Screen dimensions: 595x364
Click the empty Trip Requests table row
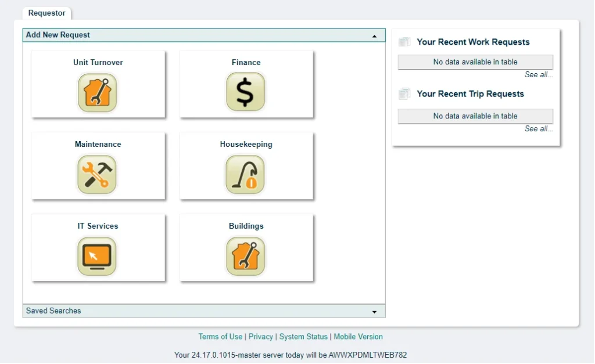[475, 116]
